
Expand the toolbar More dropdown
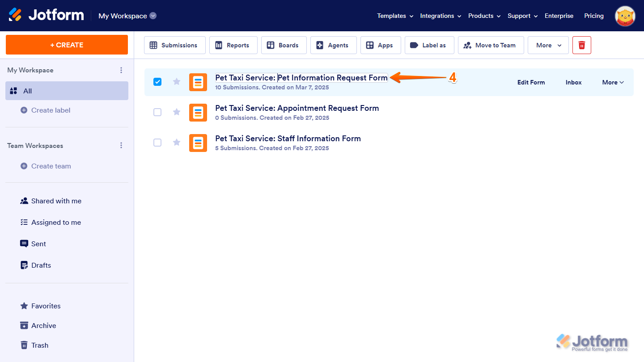(548, 45)
